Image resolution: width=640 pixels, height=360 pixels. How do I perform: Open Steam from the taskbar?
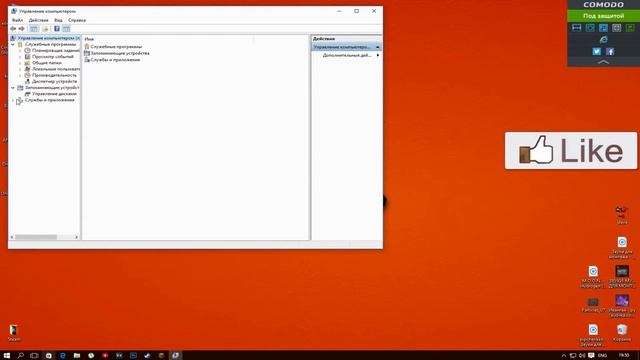147,356
